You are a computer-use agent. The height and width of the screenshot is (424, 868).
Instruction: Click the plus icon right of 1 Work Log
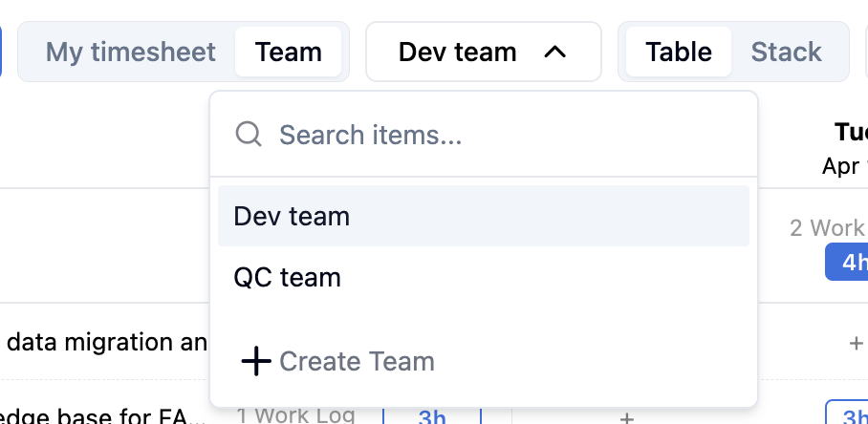(626, 417)
